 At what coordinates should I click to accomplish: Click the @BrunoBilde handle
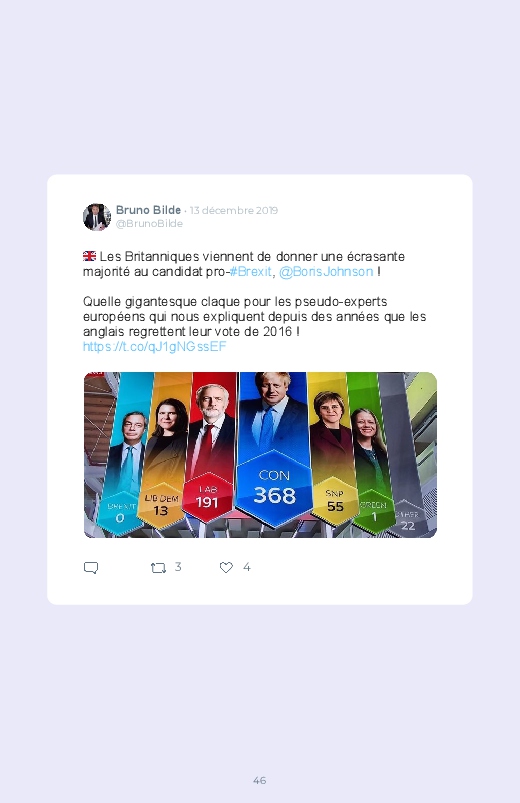pos(149,223)
